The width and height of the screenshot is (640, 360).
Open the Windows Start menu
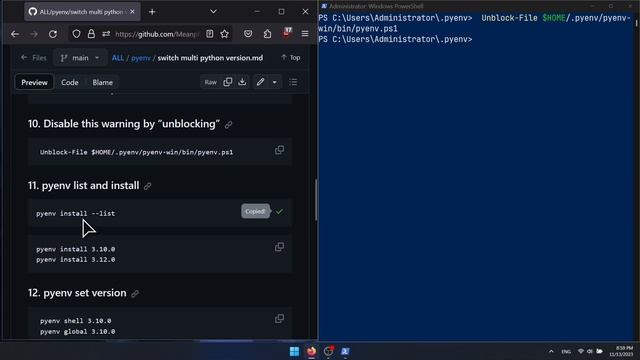click(x=294, y=351)
